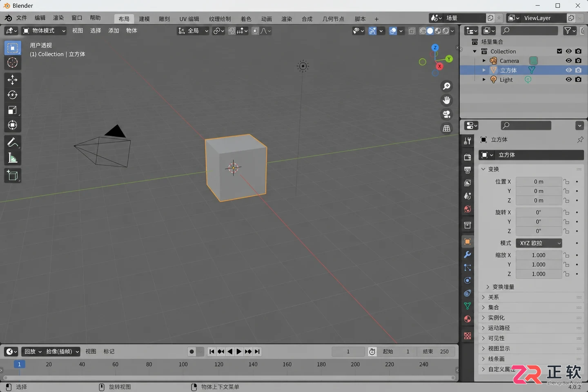Select the Add Cube tool

[13, 176]
